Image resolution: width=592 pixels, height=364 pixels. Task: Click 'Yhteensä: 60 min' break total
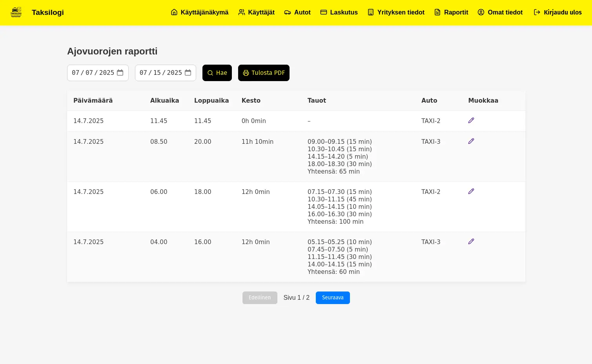click(333, 272)
